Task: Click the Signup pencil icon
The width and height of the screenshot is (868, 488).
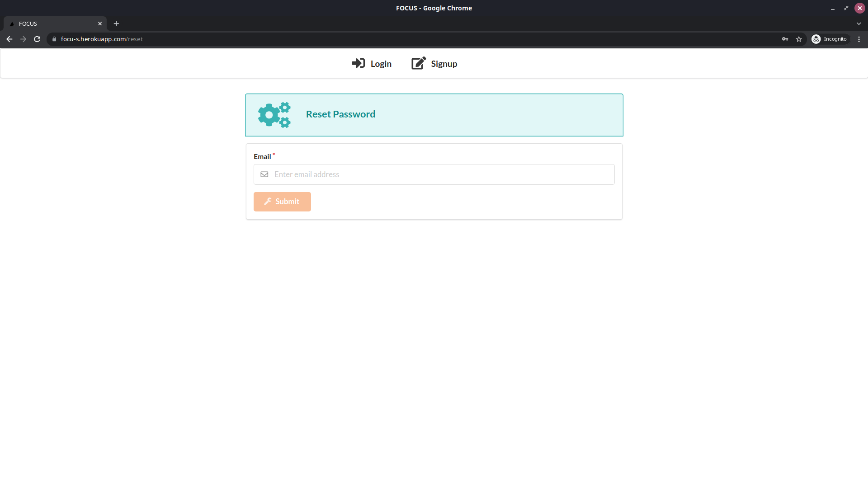Action: pos(418,63)
